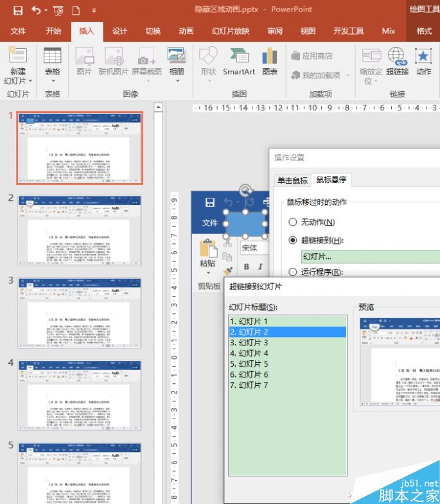Insert a SmartArt graphic

(239, 62)
